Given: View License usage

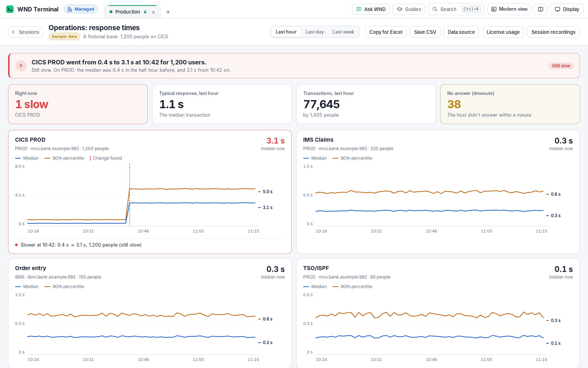Looking at the screenshot, I should point(503,32).
